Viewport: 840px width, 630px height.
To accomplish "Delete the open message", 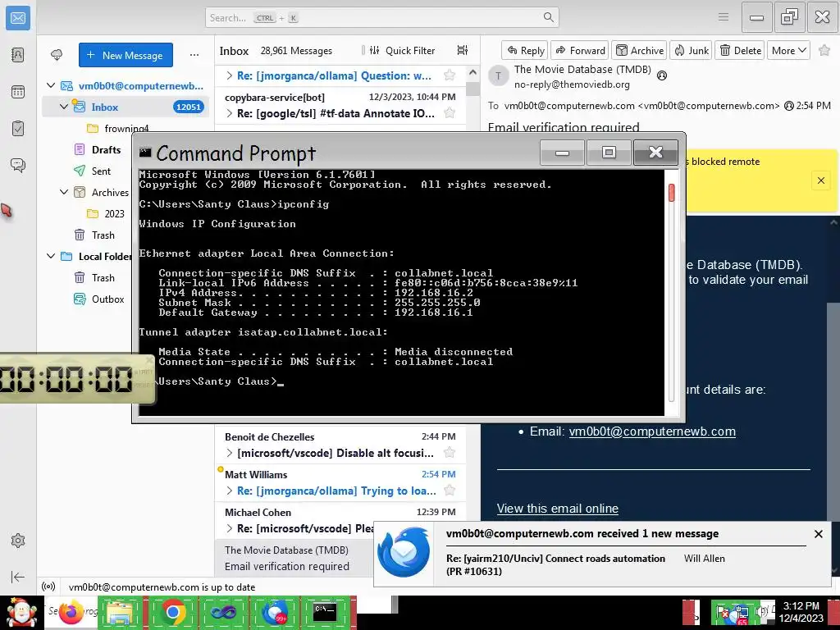I will coord(741,50).
